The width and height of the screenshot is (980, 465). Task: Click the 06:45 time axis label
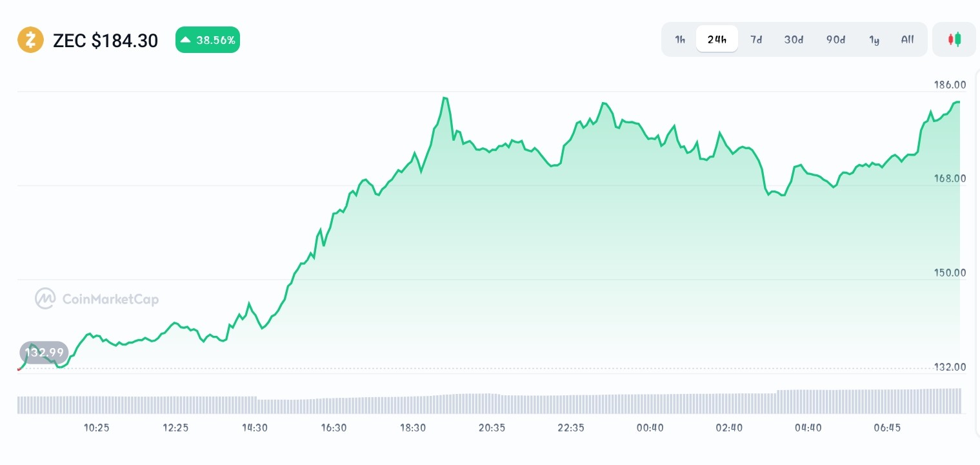[887, 428]
